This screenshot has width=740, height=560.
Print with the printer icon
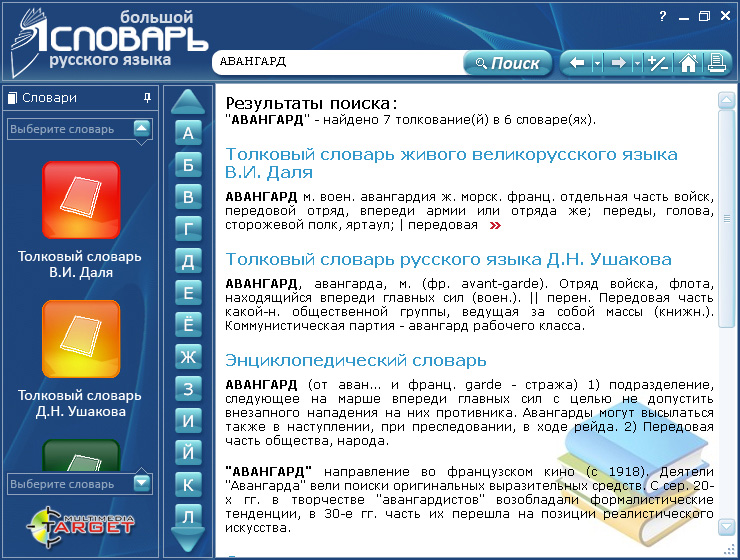(x=716, y=63)
